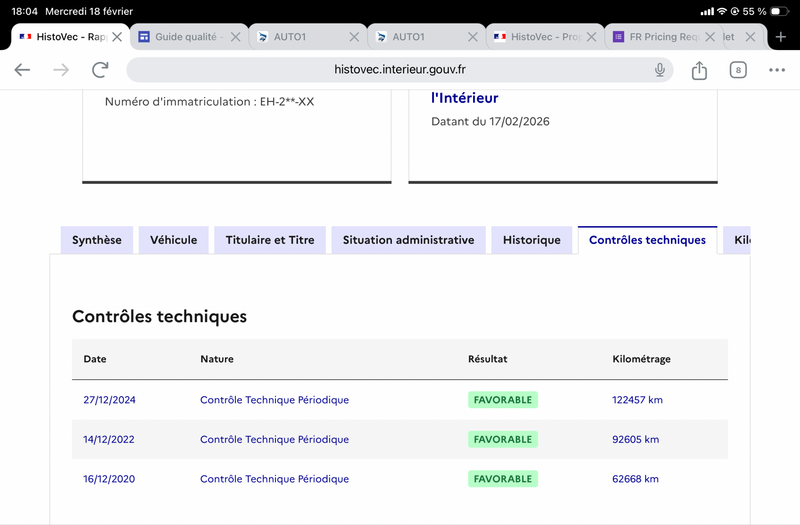Screen dimensions: 800x525
Task: Open the three-dot browser menu
Action: [x=777, y=70]
